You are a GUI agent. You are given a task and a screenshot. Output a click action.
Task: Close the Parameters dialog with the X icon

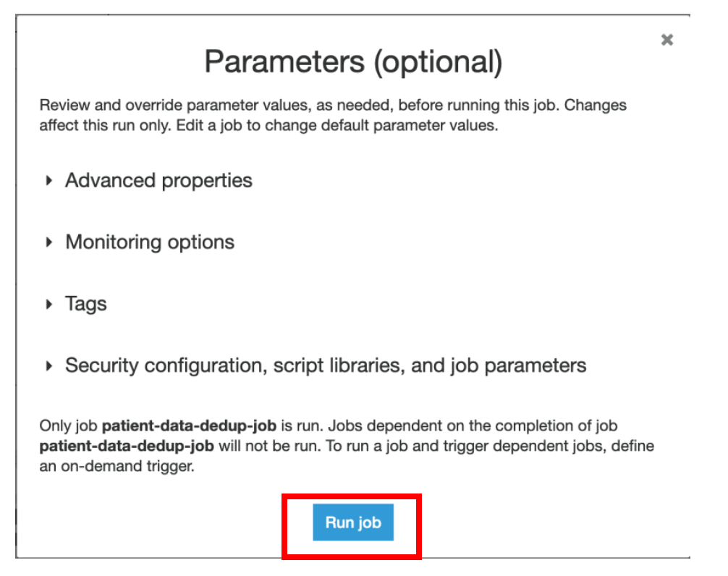click(x=666, y=40)
